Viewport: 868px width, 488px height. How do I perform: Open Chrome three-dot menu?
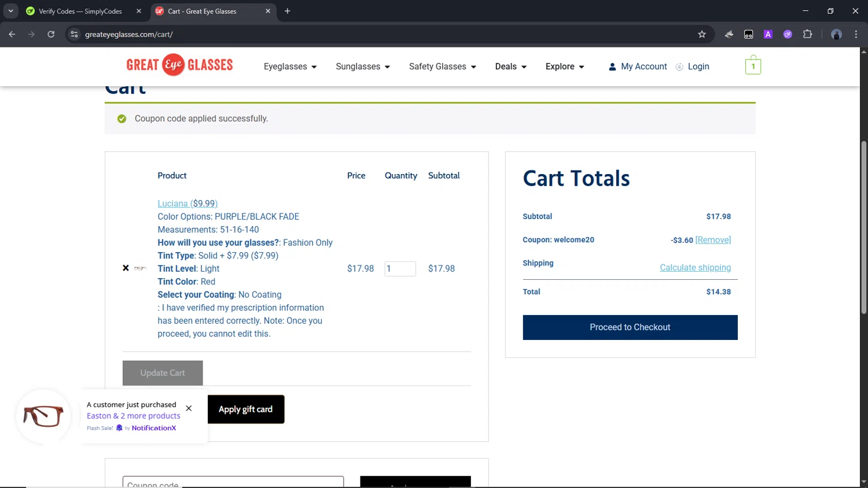pyautogui.click(x=856, y=34)
